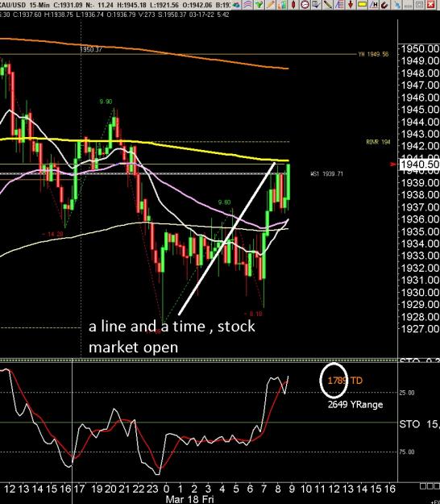Click the green 9.90 swing label

pos(106,102)
